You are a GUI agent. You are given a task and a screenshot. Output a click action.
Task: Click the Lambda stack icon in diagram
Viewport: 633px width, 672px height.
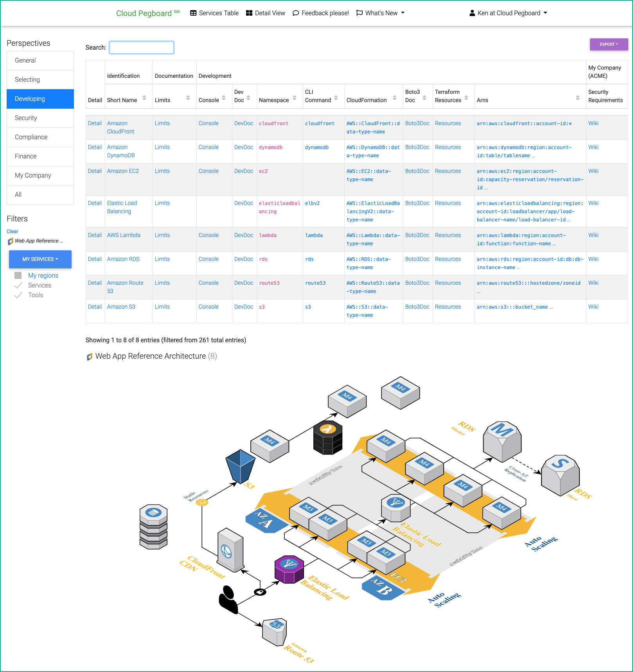[x=328, y=438]
